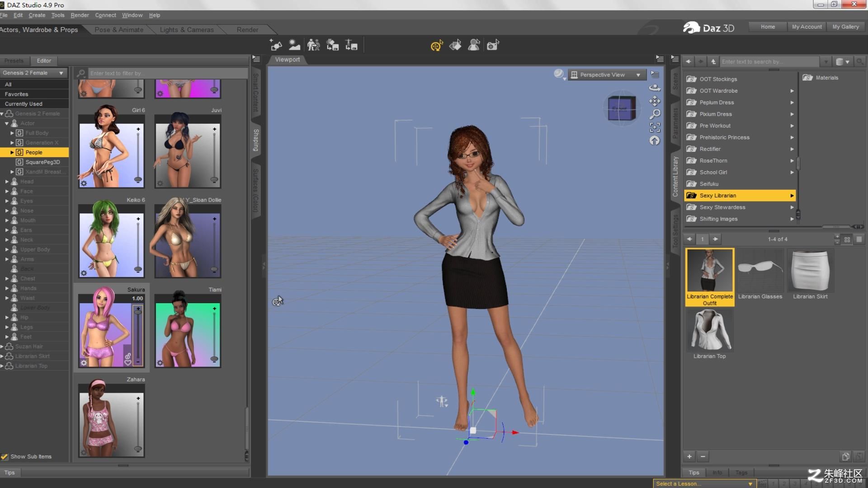The width and height of the screenshot is (868, 488).
Task: Select the Librarian Skirt thumbnail
Action: 810,274
